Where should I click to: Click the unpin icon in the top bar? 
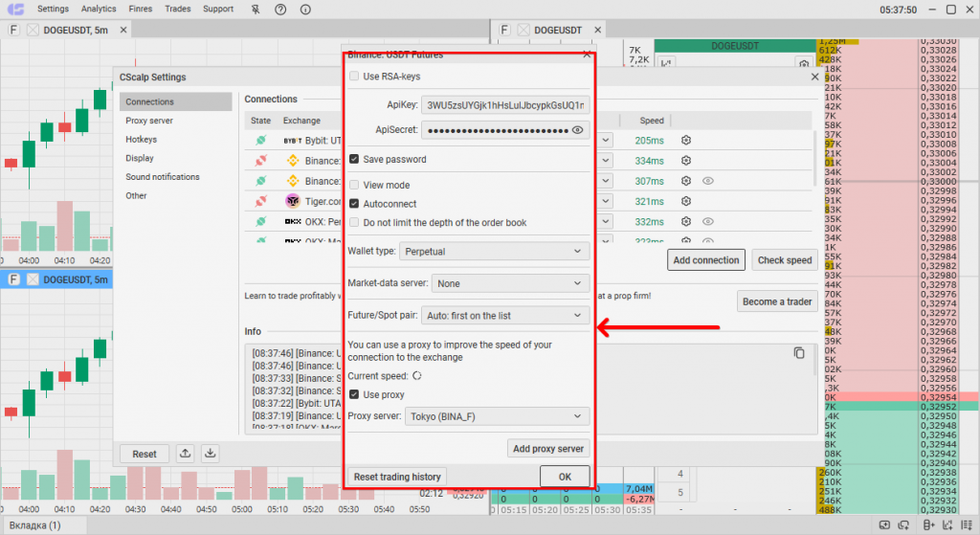point(255,10)
